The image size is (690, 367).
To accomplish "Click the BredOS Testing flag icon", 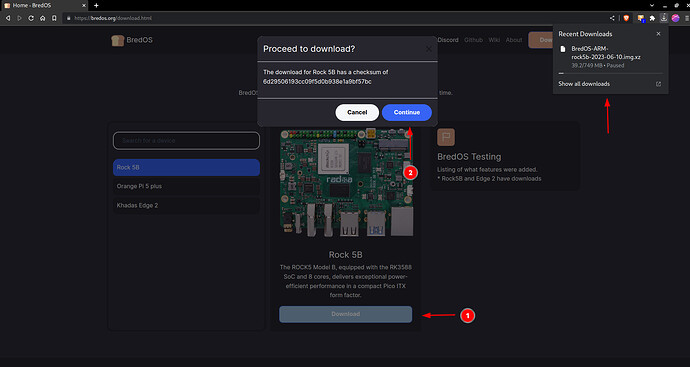I will (x=446, y=137).
